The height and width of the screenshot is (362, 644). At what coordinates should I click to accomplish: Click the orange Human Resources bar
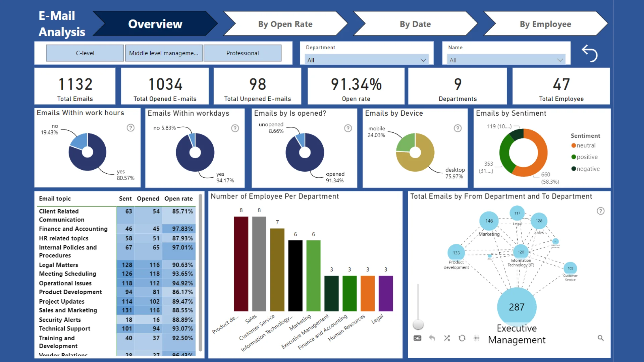[x=368, y=293]
